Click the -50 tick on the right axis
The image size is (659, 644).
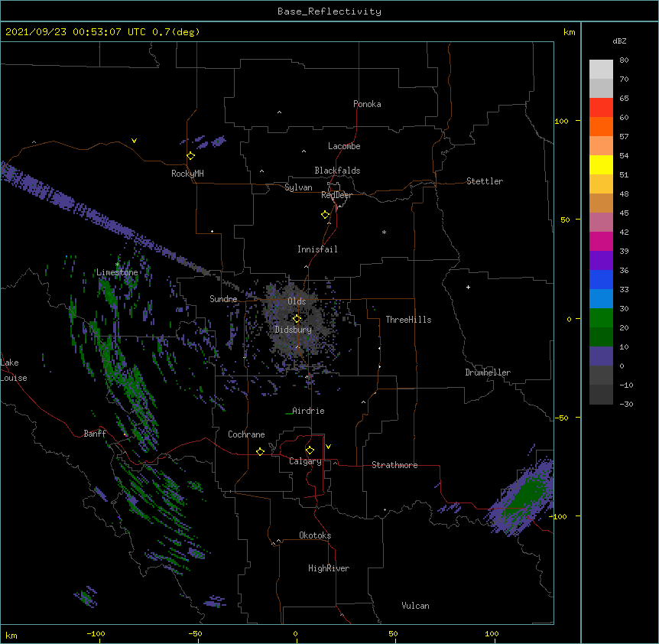click(561, 418)
